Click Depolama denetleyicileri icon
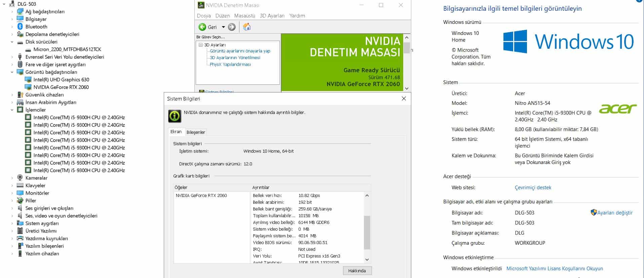The width and height of the screenshot is (644, 278). (20, 34)
